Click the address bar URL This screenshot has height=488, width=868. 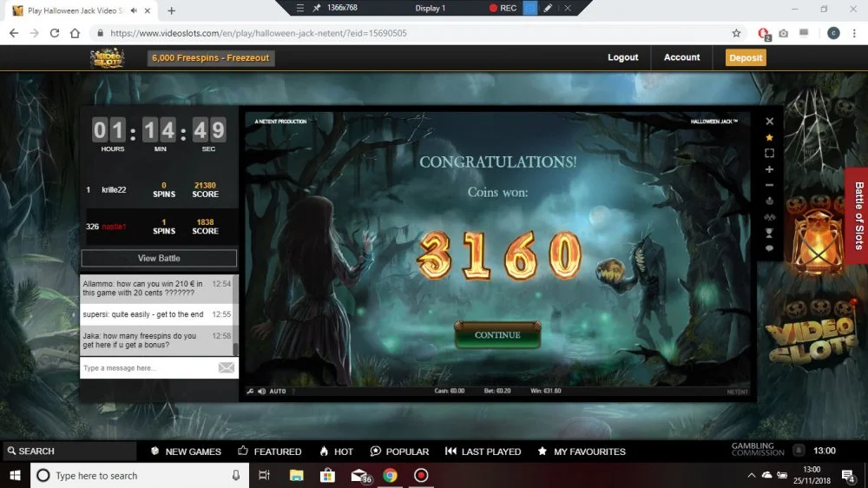pyautogui.click(x=259, y=33)
